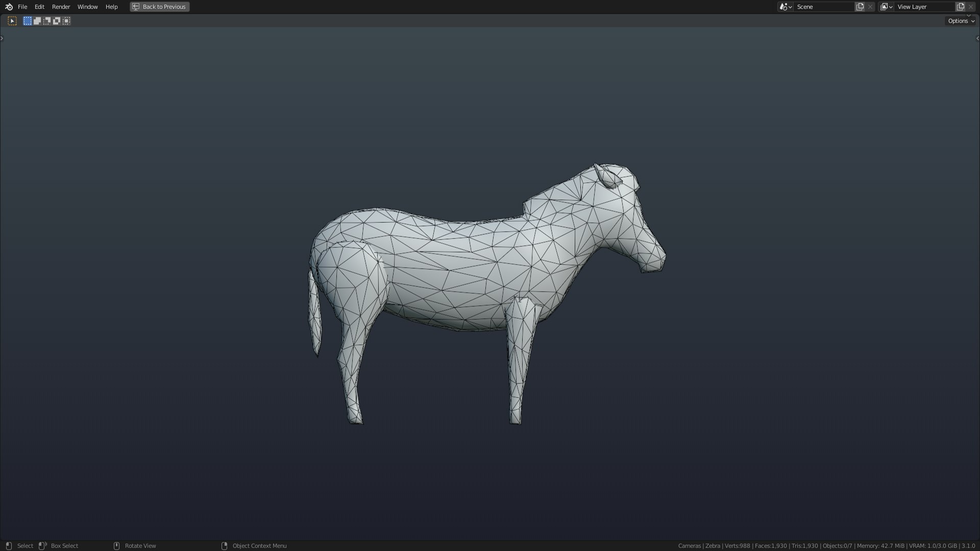Open the File menu
The image size is (980, 551).
[x=22, y=7]
